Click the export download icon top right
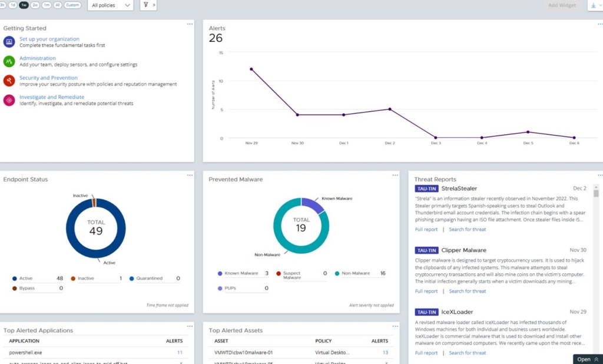Screen dimensions: 603x364 coord(594,5)
